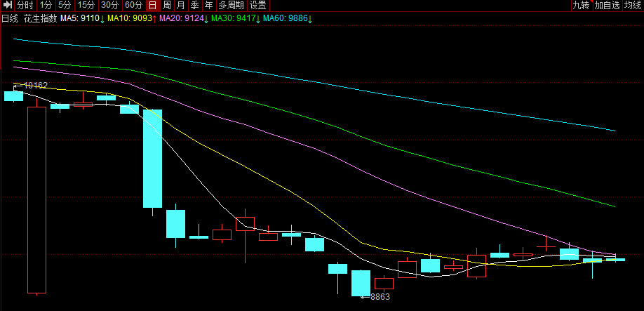Switch to the 年 yearly chart
Image resolution: width=644 pixels, height=311 pixels.
[209, 6]
